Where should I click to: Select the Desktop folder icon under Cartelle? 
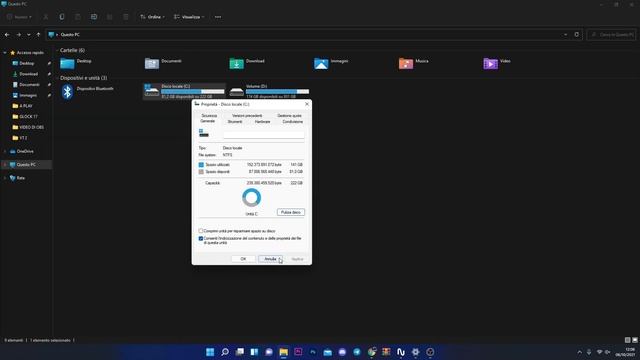[67, 63]
